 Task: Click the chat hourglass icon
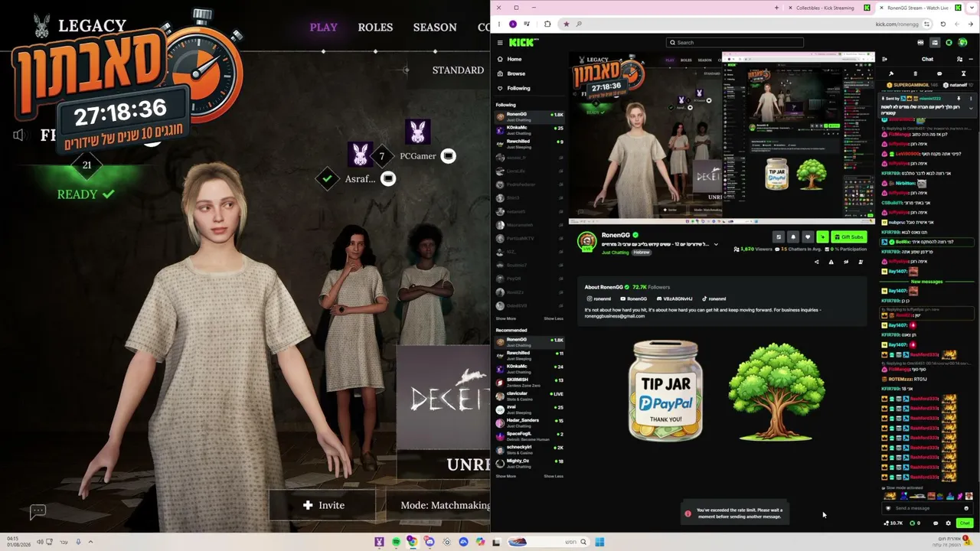pyautogui.click(x=964, y=73)
